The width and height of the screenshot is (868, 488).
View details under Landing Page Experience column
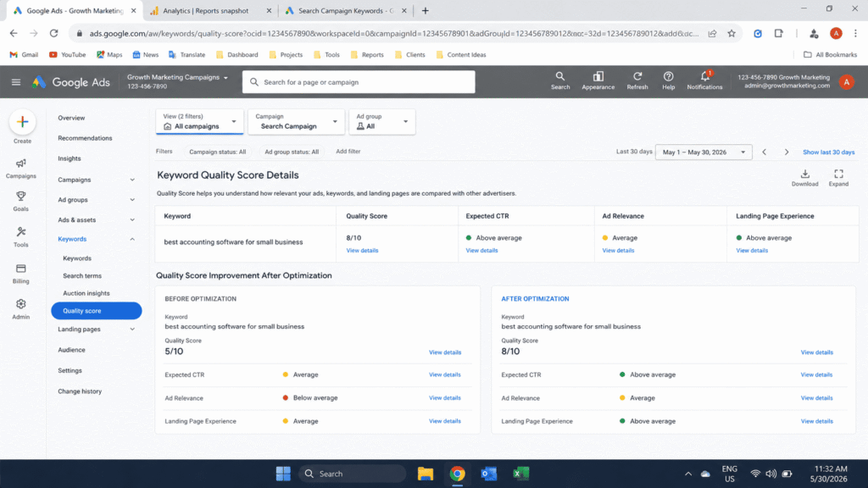pos(752,251)
